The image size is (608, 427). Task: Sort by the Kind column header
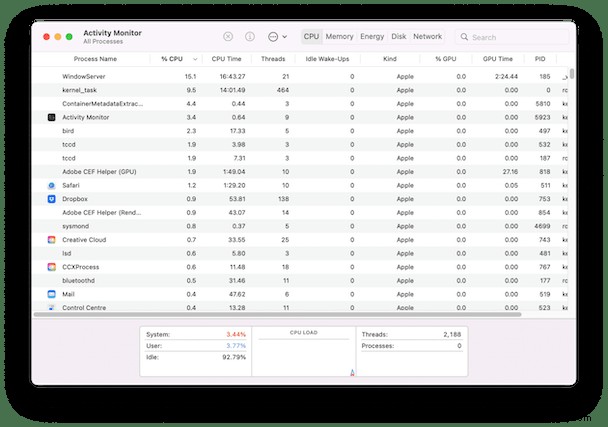click(x=390, y=59)
